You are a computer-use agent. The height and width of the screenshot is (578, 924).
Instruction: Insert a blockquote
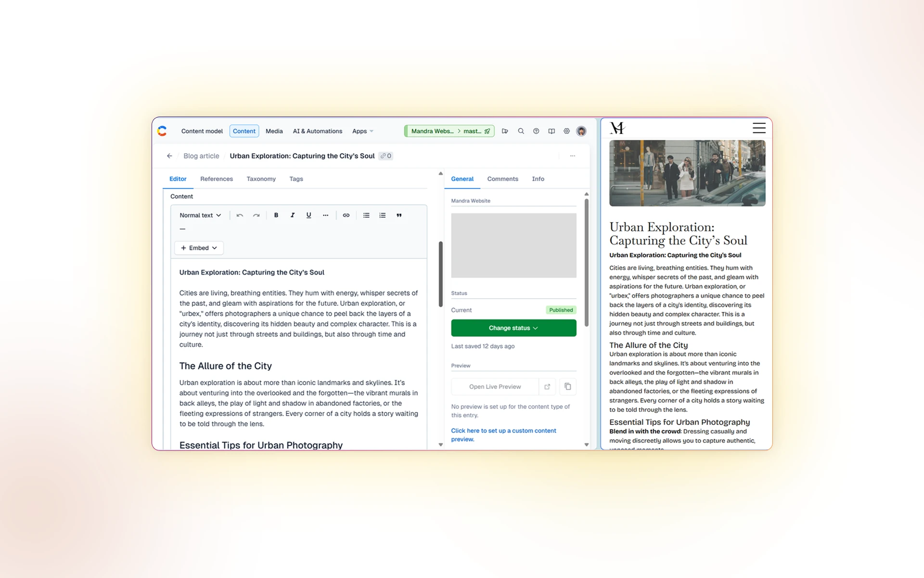coord(399,215)
